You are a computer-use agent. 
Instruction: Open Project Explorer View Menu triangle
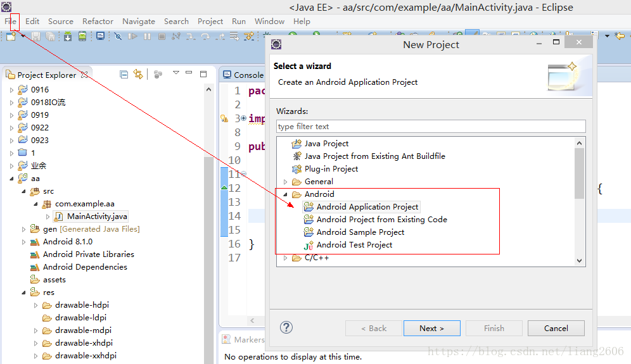click(x=176, y=73)
